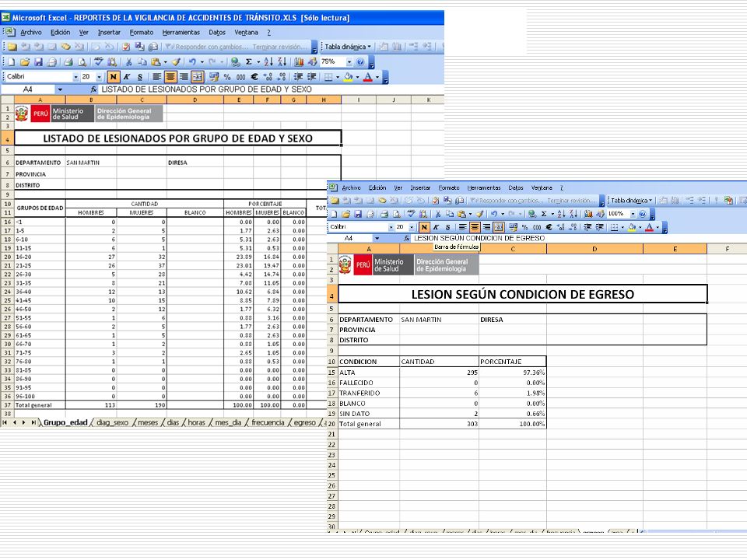Screen dimensions: 747x560
Task: Toggle Bold (N) in the back Excel window
Action: 114,77
